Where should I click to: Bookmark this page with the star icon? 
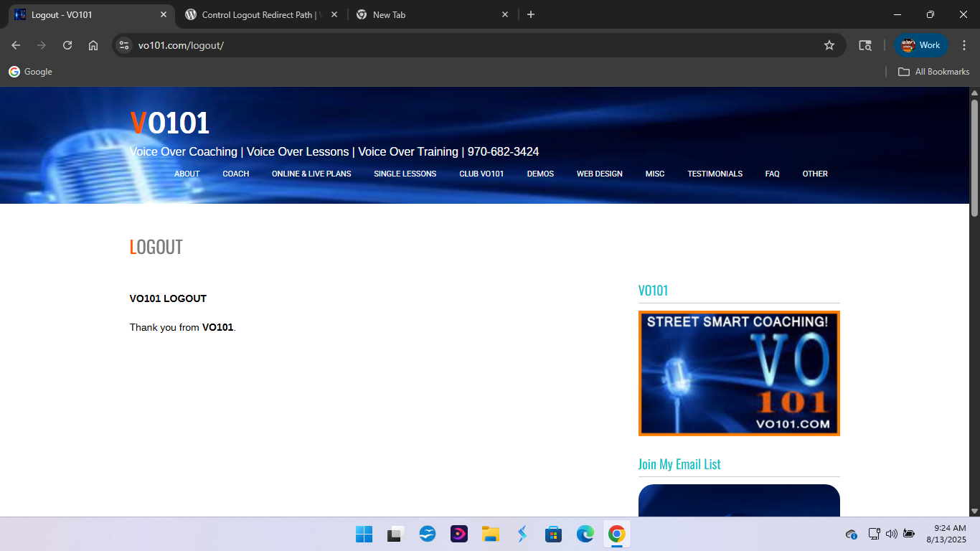point(829,45)
